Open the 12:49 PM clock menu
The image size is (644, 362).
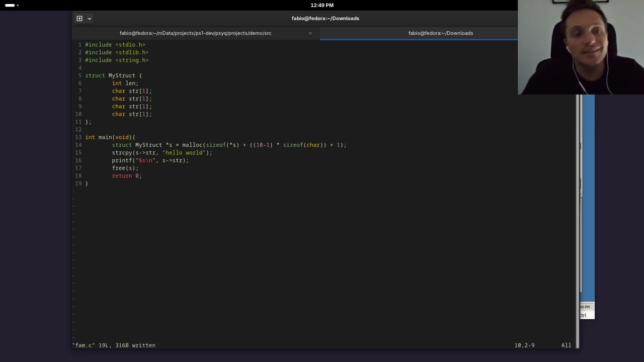(x=322, y=5)
